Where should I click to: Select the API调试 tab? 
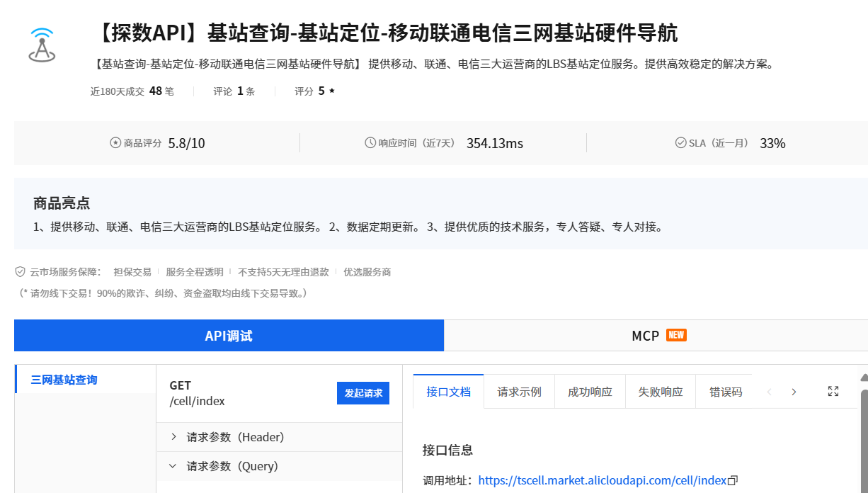pyautogui.click(x=228, y=335)
